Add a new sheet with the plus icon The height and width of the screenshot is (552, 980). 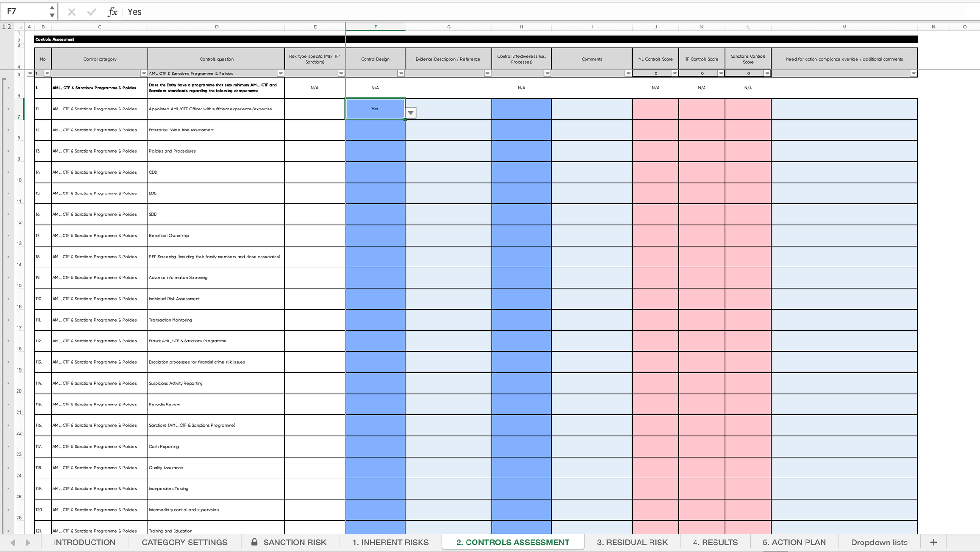pos(933,542)
